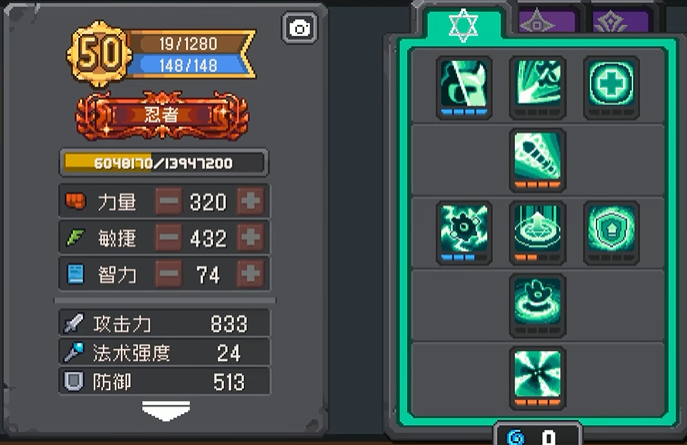Choose the drill dash skill icon
The height and width of the screenshot is (445, 687).
tap(538, 160)
